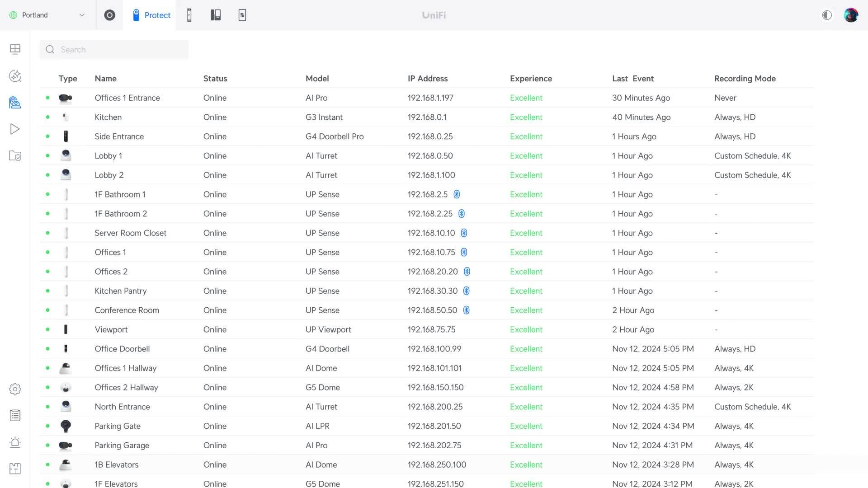The image size is (868, 488).
Task: Click the Lobby 2 turret camera icon
Action: point(66,175)
